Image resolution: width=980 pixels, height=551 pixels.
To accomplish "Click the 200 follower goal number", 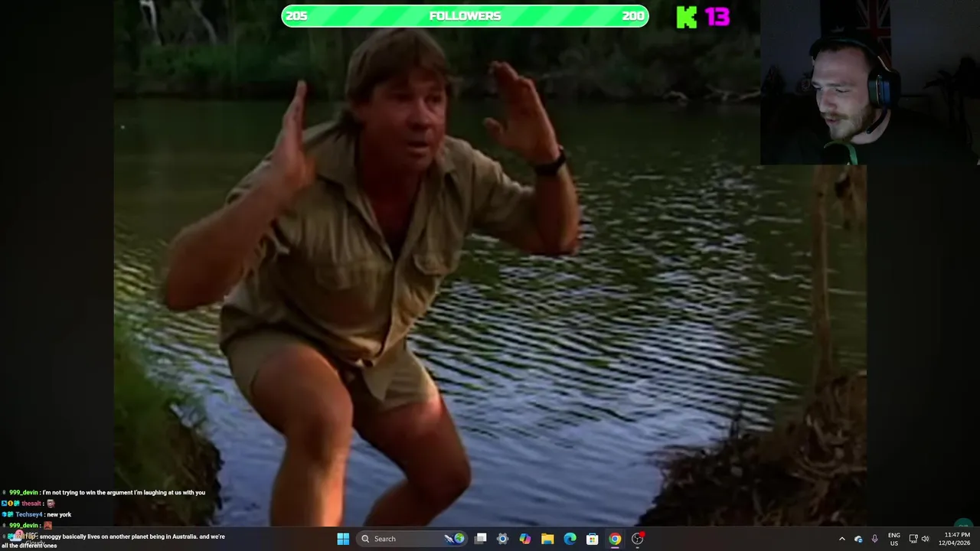I will pyautogui.click(x=633, y=16).
